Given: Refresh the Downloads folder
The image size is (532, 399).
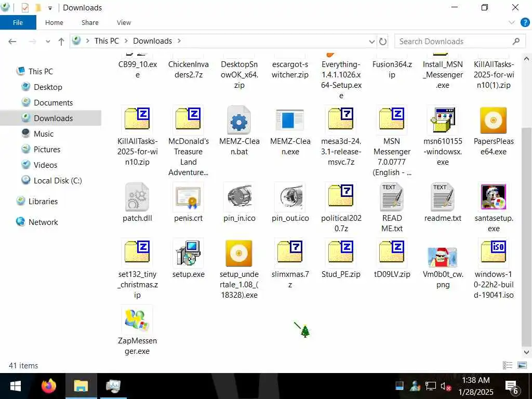Looking at the screenshot, I should click(383, 42).
